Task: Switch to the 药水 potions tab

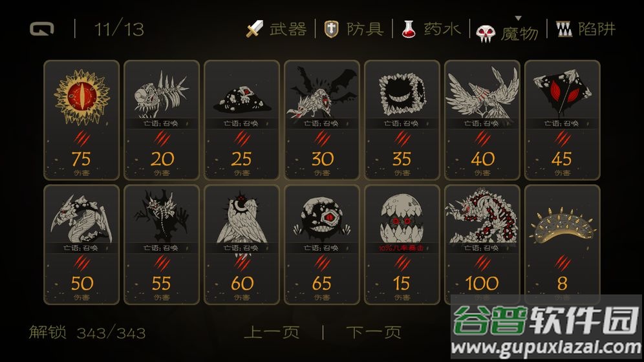Action: coord(442,29)
